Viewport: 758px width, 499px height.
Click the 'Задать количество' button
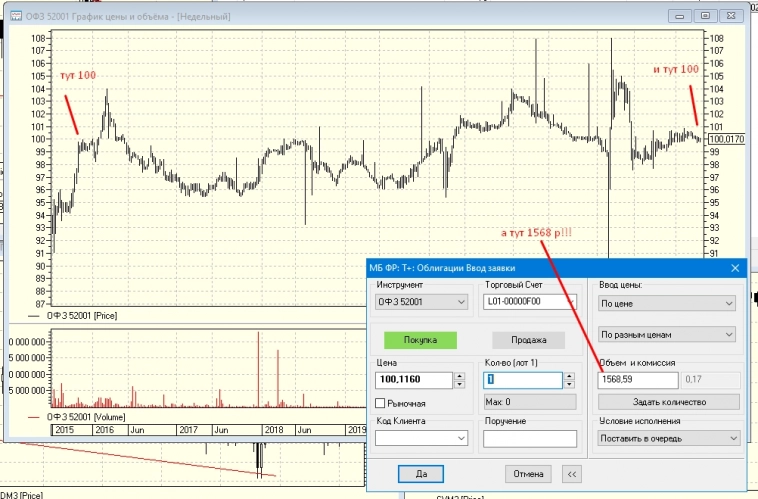click(x=669, y=402)
